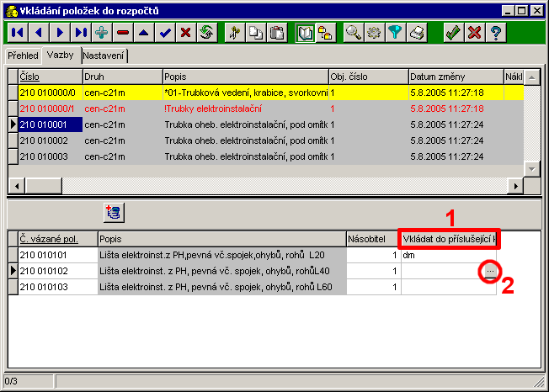
Task: Switch to the Přehled tab
Action: click(x=24, y=55)
